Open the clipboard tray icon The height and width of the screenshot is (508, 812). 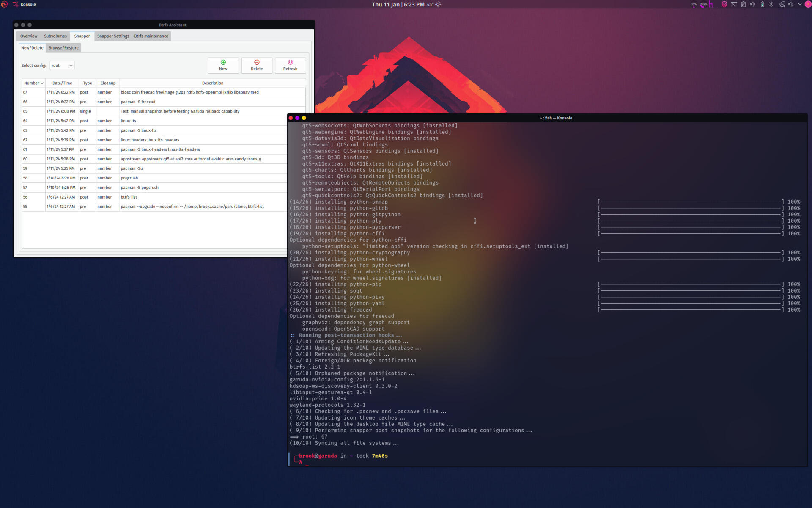coord(743,4)
